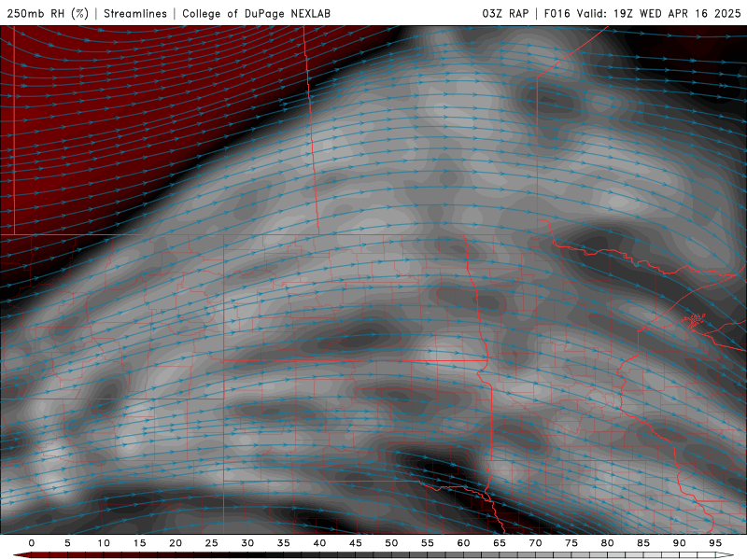Click the color scale value 15
747x560 pixels.
(139, 543)
